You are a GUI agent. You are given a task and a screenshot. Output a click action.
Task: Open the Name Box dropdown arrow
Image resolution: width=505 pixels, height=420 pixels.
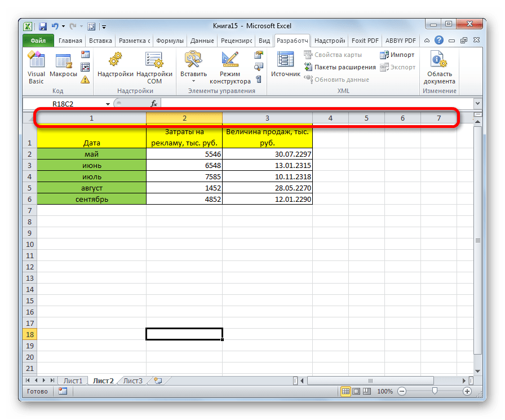coord(108,104)
